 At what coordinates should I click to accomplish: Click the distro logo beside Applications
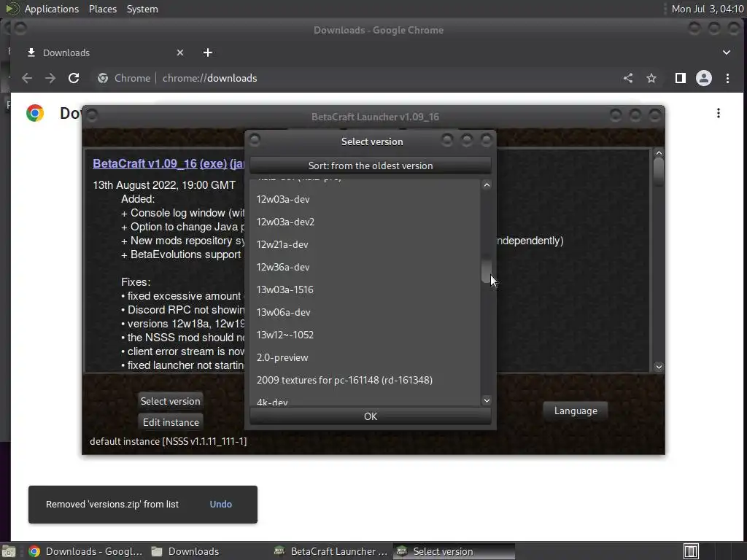12,9
